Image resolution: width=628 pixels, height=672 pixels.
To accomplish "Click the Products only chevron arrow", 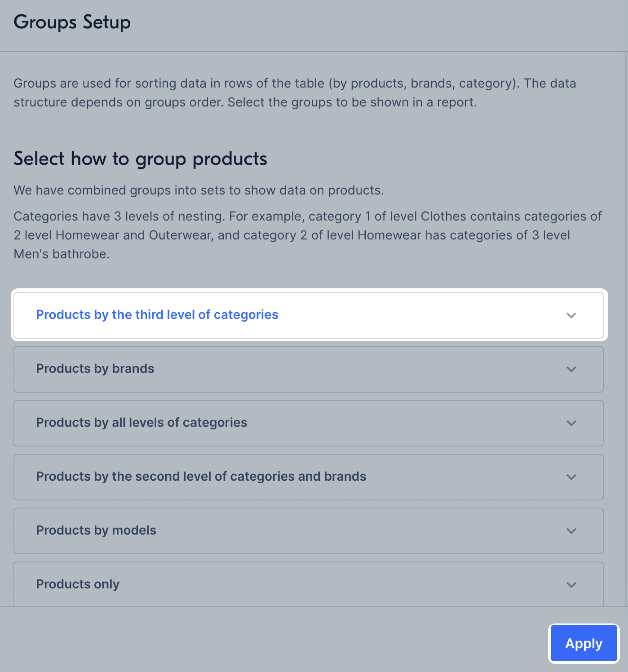I will (x=571, y=585).
